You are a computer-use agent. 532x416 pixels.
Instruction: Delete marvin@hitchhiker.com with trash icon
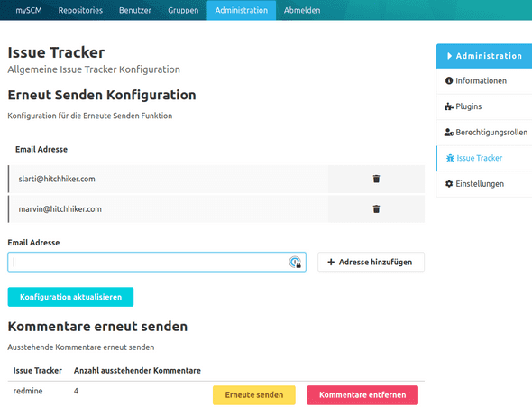tap(376, 208)
